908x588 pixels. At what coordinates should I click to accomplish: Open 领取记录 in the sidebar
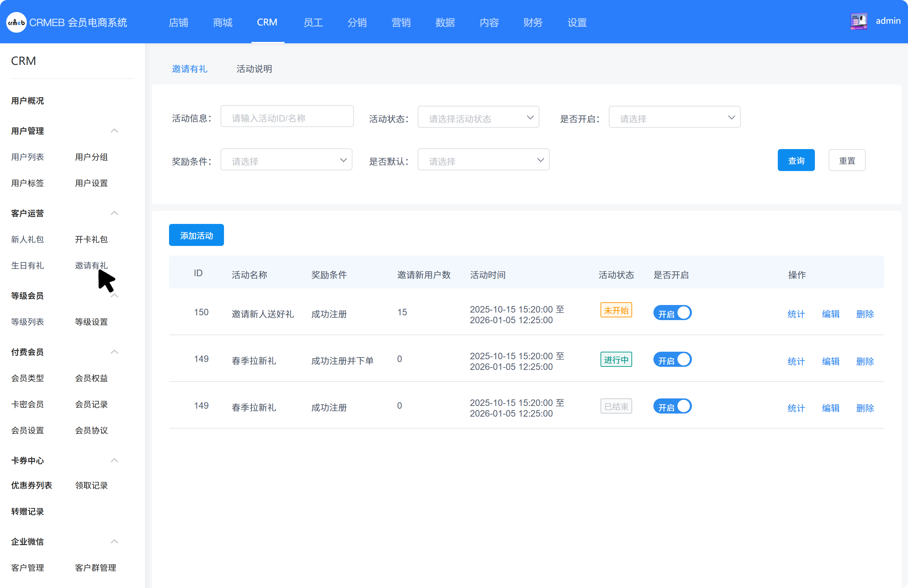(x=91, y=485)
